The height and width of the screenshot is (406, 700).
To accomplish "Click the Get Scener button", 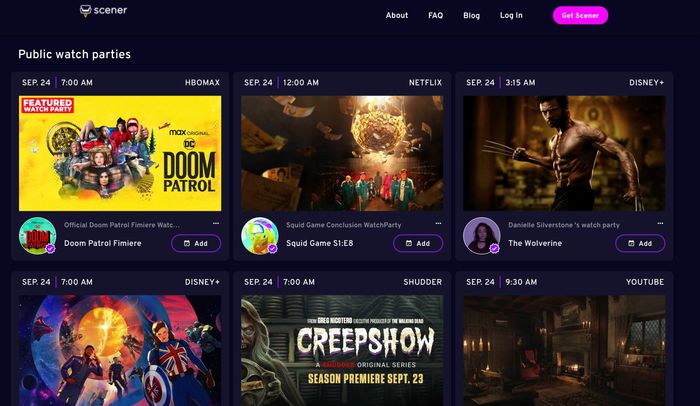I will pos(580,15).
